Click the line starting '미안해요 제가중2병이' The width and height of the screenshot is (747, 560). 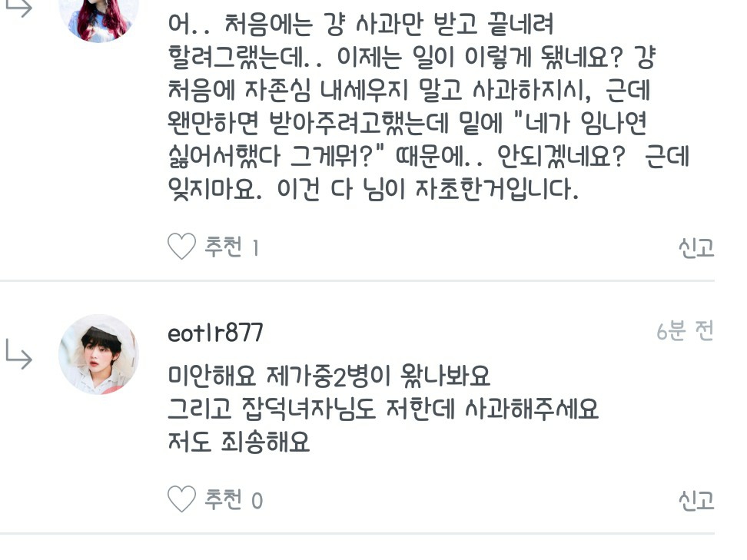click(329, 377)
